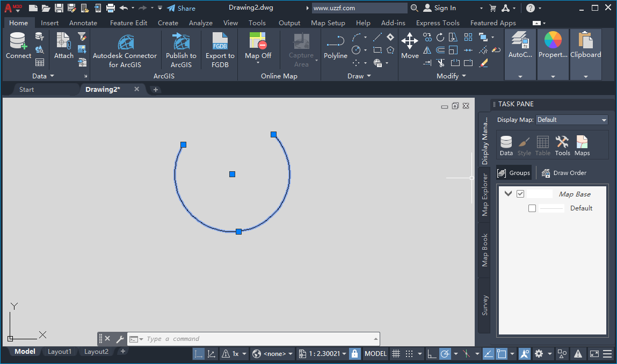Collapse the Map Base tree node
The image size is (617, 364).
click(x=507, y=193)
